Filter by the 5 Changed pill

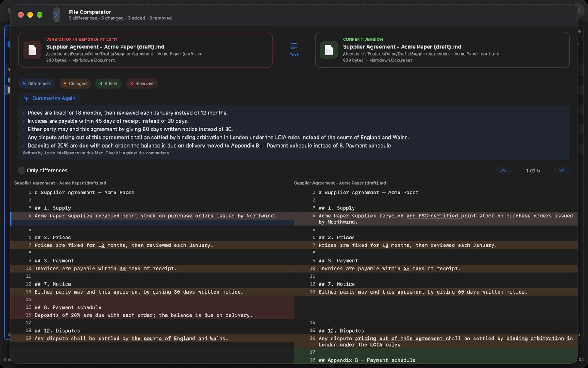[x=75, y=84]
